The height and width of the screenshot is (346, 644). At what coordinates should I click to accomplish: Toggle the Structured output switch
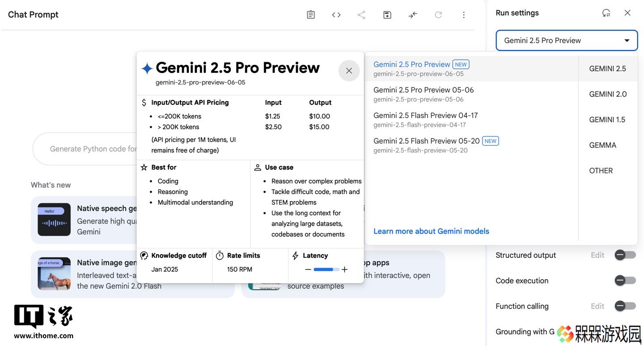click(x=625, y=255)
